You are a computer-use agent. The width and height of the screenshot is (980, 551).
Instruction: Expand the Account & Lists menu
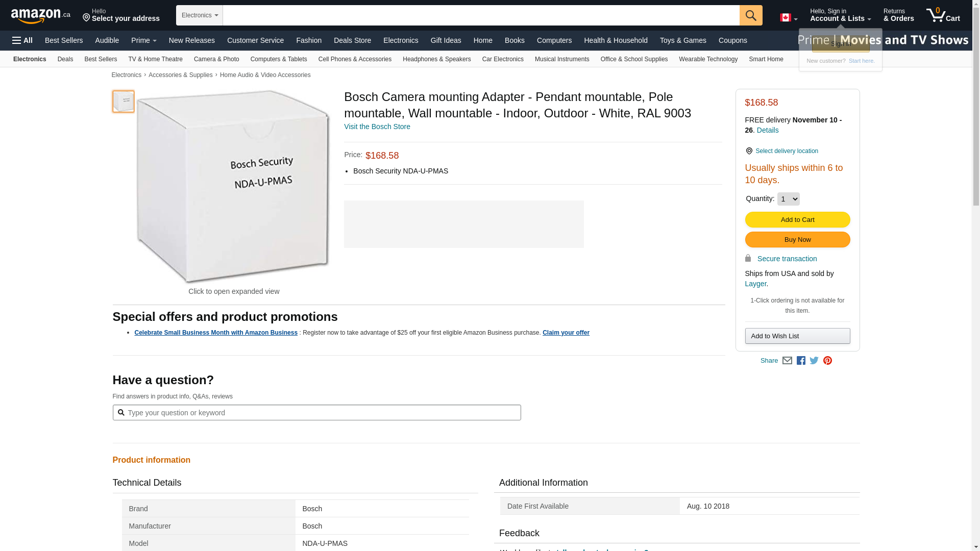[x=840, y=15]
